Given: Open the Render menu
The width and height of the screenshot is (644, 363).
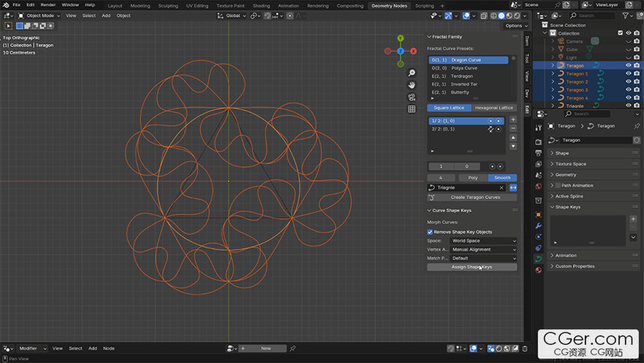Looking at the screenshot, I should click(48, 5).
